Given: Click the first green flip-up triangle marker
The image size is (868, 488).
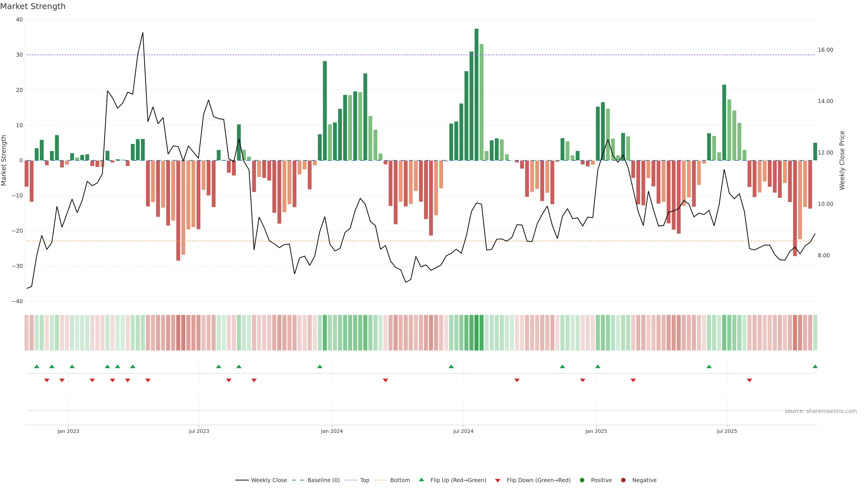Looking at the screenshot, I should tap(37, 366).
